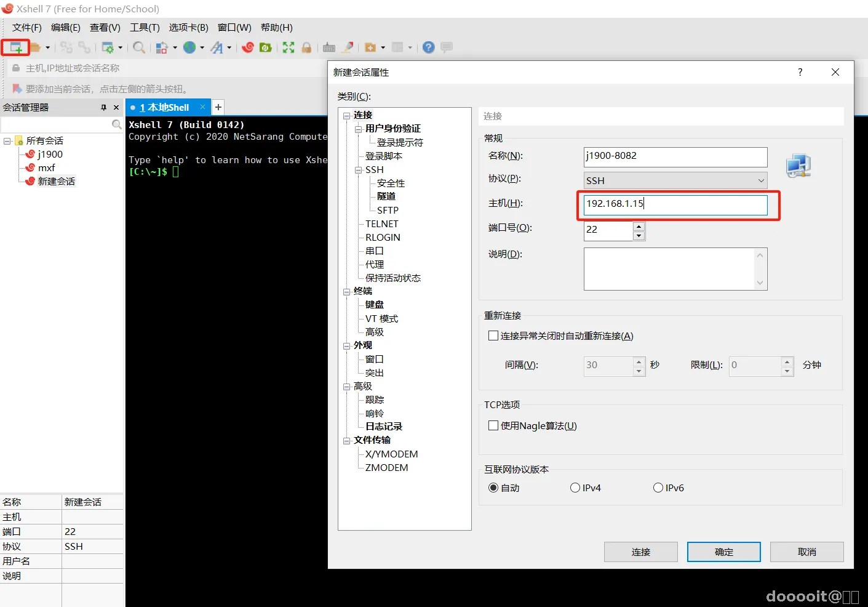868x607 pixels.
Task: Launch Xftp with the red swirl icon
Action: tap(248, 47)
